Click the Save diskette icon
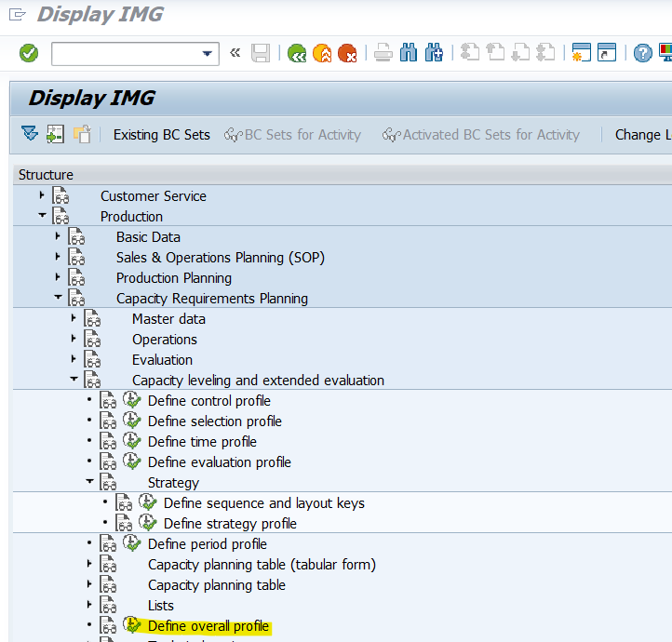 (x=261, y=54)
